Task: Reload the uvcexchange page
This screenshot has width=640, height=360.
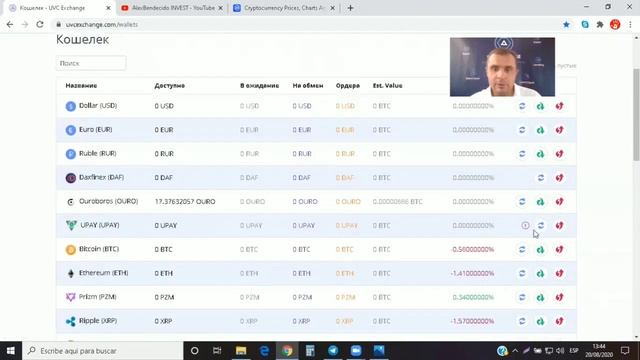Action: [x=40, y=24]
